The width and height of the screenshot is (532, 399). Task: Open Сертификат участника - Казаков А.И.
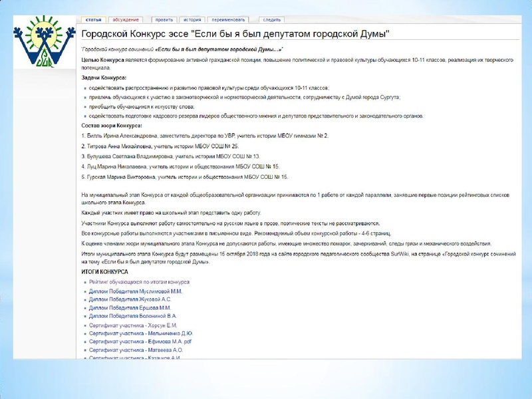click(136, 358)
